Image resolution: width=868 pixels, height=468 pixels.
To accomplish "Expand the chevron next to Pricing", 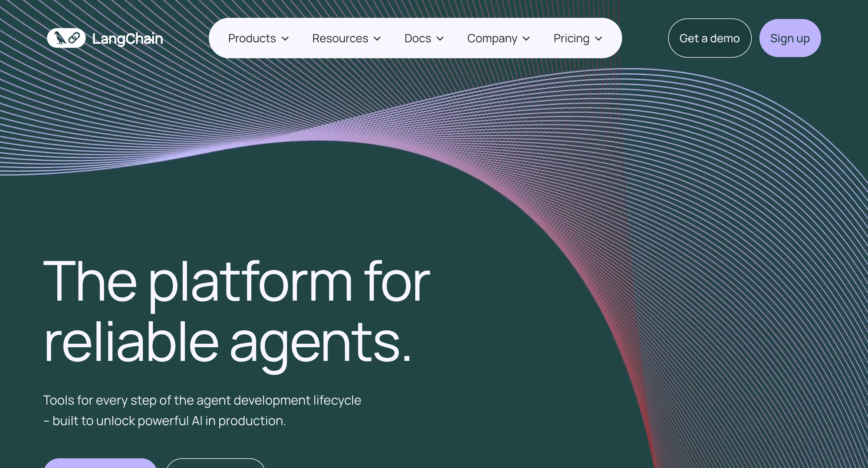I will pos(598,39).
